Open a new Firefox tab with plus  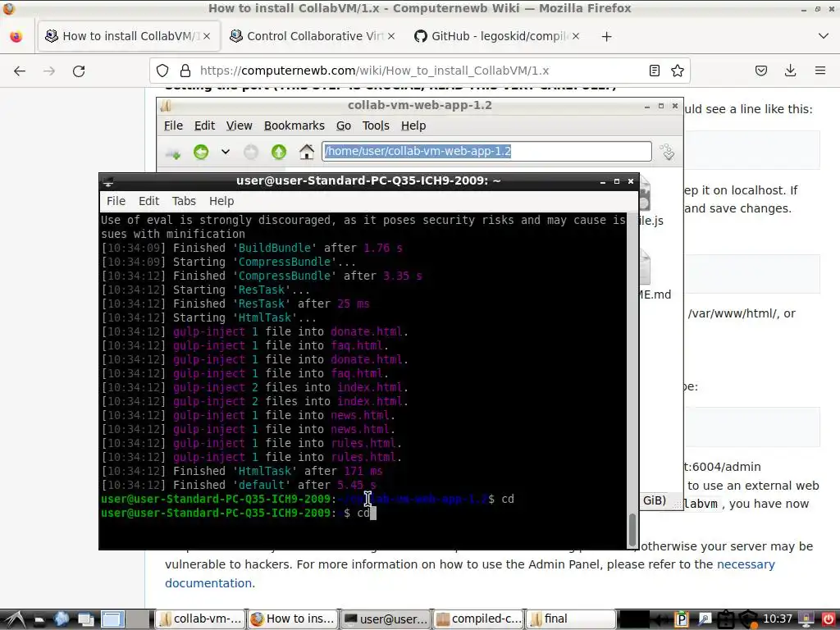[606, 36]
